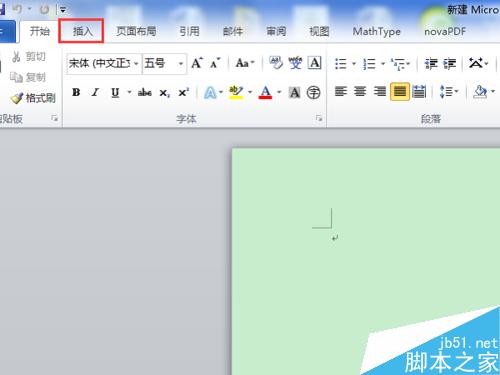Click the Numbering list icon
This screenshot has width=500, height=375.
tap(369, 63)
